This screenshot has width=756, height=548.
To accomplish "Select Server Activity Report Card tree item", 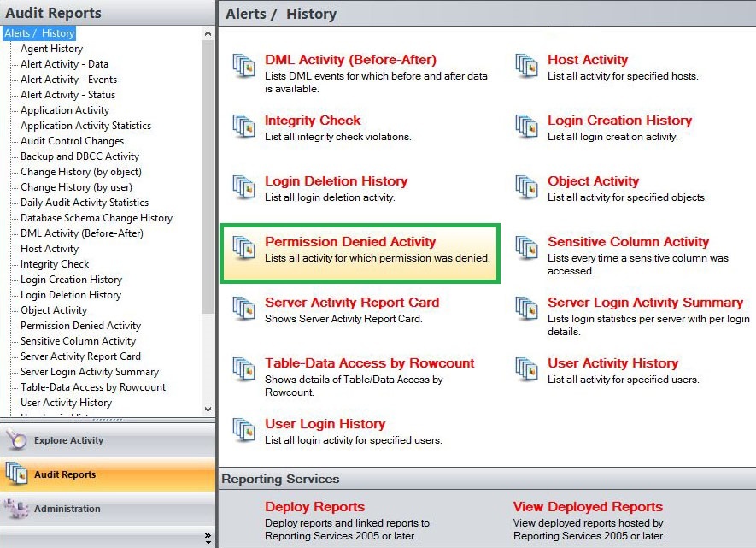I will click(80, 357).
